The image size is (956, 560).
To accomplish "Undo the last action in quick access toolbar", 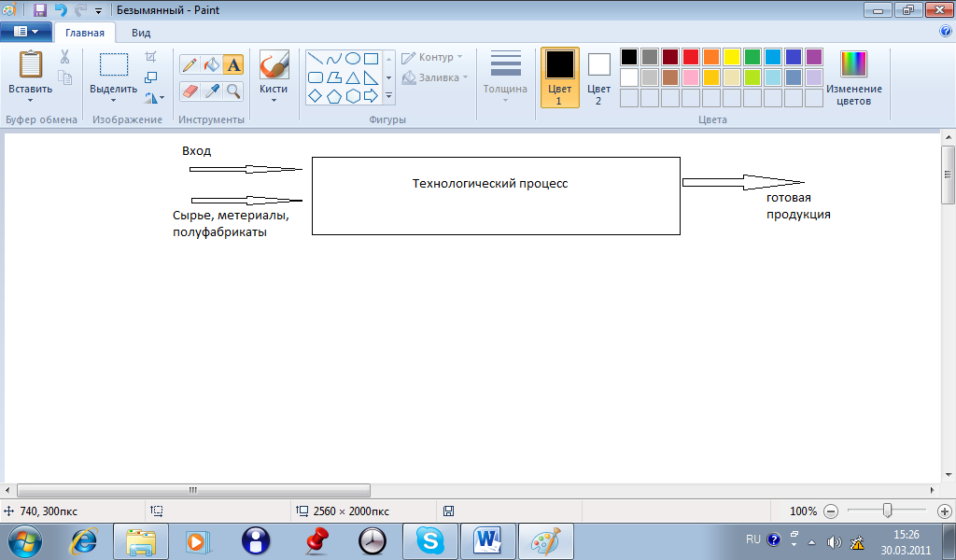I will (61, 9).
